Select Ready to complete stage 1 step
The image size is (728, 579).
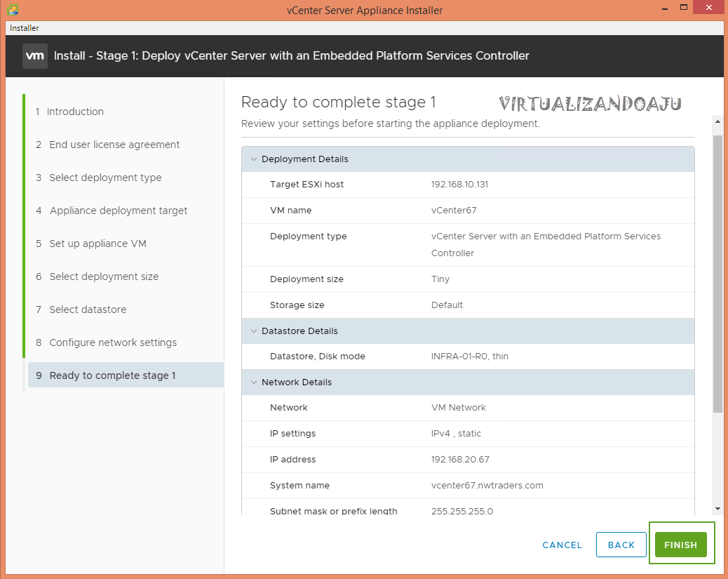pyautogui.click(x=112, y=375)
